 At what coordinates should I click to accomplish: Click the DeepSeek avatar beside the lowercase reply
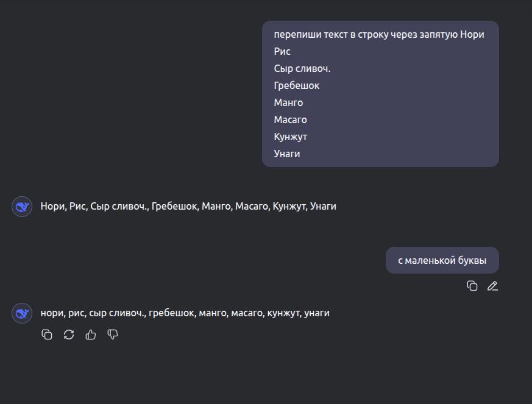(x=22, y=313)
